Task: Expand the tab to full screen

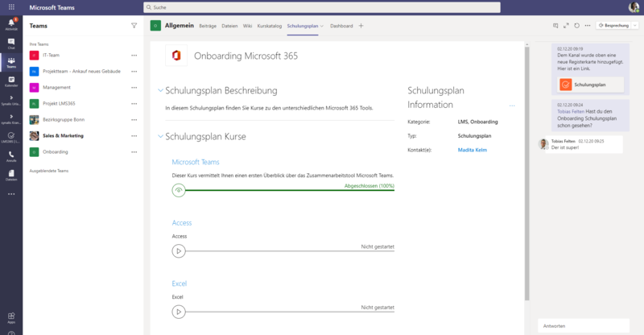Action: (x=566, y=26)
